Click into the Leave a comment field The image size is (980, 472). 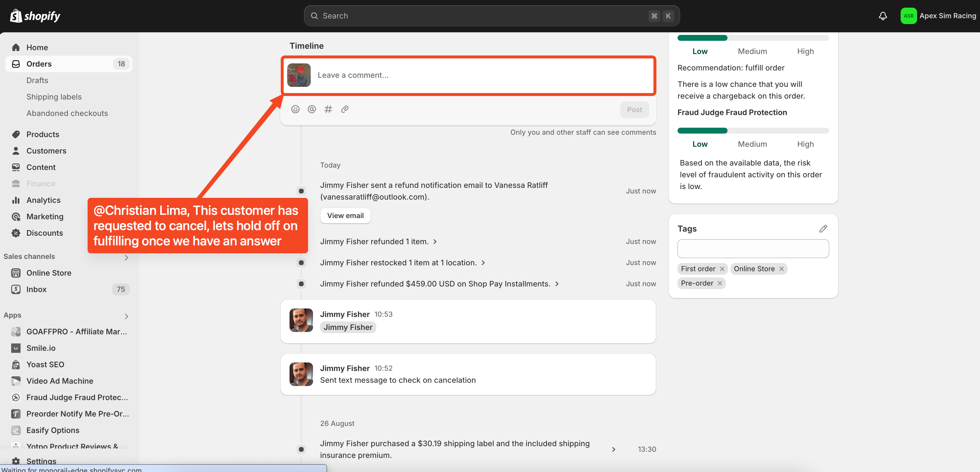(x=479, y=75)
